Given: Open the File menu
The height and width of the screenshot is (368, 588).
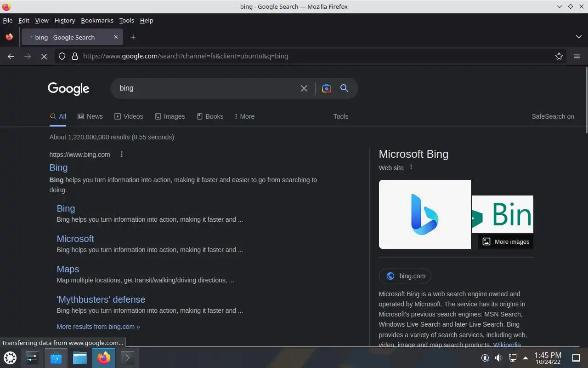Looking at the screenshot, I should pos(7,20).
